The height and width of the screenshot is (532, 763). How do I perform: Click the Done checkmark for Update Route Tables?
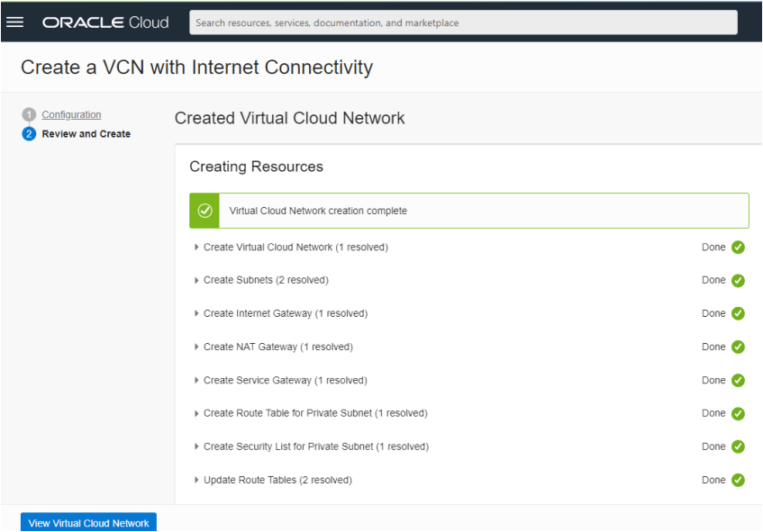coord(738,480)
